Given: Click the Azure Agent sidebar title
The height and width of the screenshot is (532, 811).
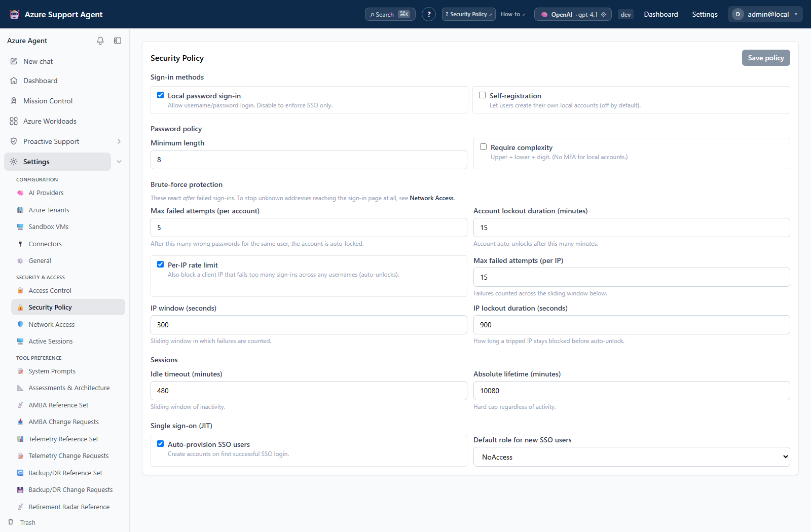Looking at the screenshot, I should click(27, 41).
